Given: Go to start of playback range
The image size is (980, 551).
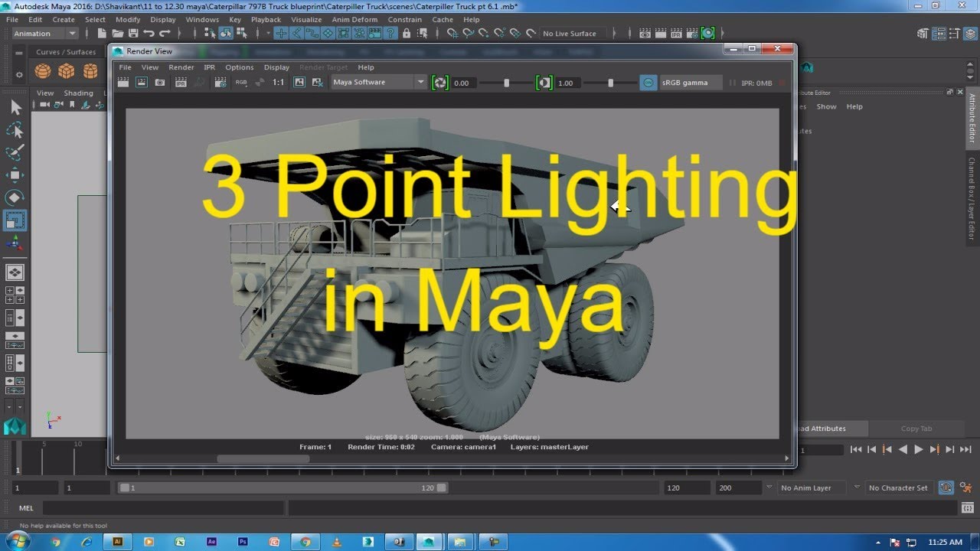Looking at the screenshot, I should pos(856,450).
